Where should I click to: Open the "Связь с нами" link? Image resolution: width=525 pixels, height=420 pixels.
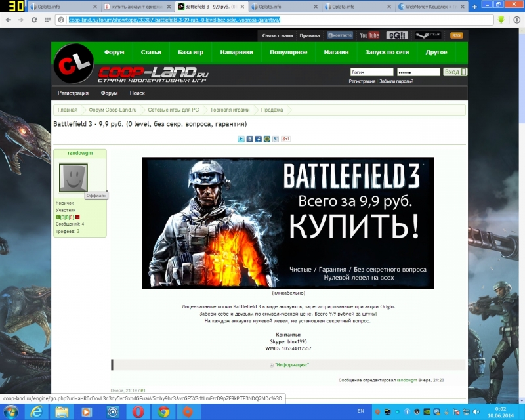pos(277,35)
